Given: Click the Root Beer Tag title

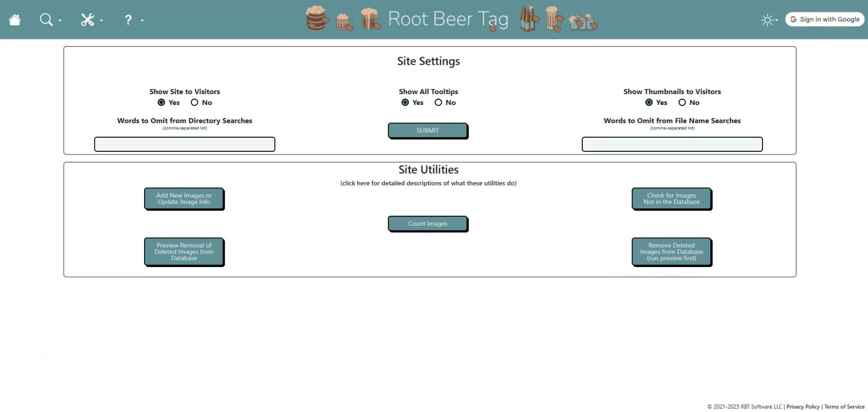Looking at the screenshot, I should 448,20.
